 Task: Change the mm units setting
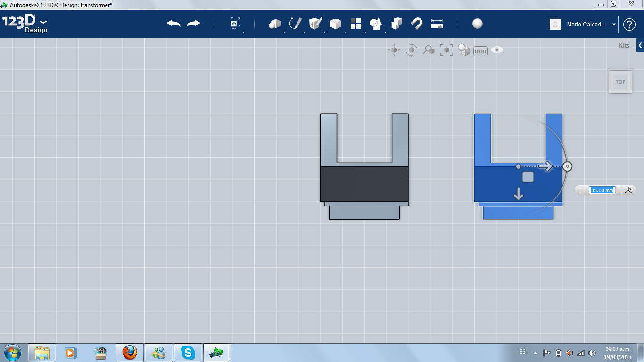[x=480, y=51]
